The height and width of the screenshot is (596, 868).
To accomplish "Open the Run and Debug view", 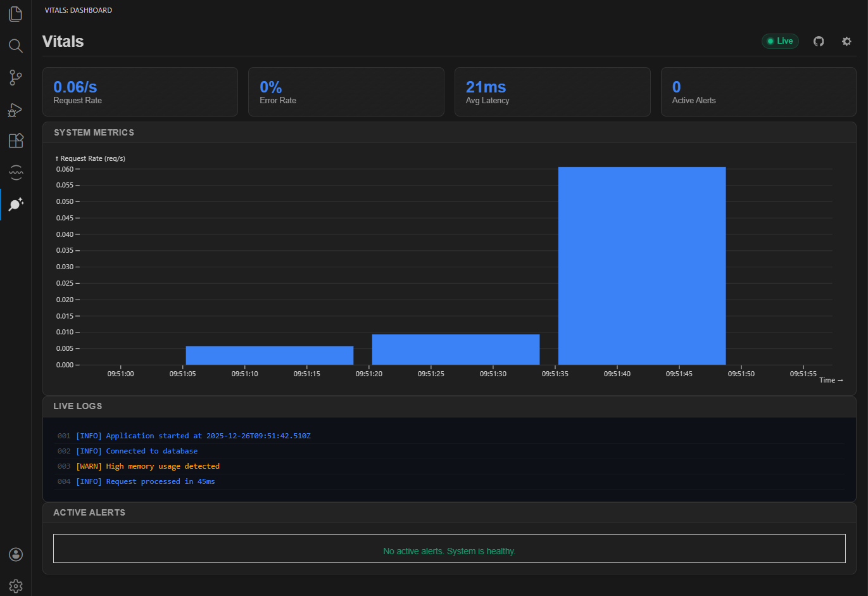I will pyautogui.click(x=15, y=110).
